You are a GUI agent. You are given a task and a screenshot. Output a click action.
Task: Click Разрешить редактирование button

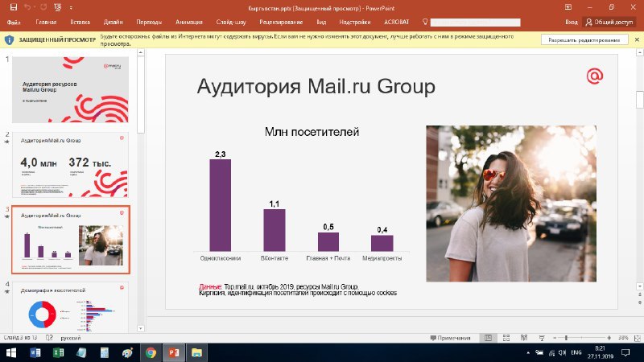tap(584, 39)
